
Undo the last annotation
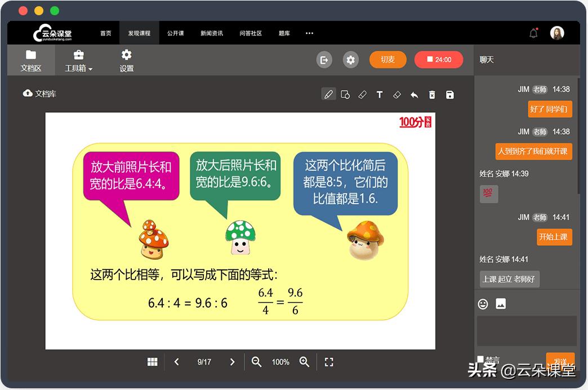pos(415,95)
